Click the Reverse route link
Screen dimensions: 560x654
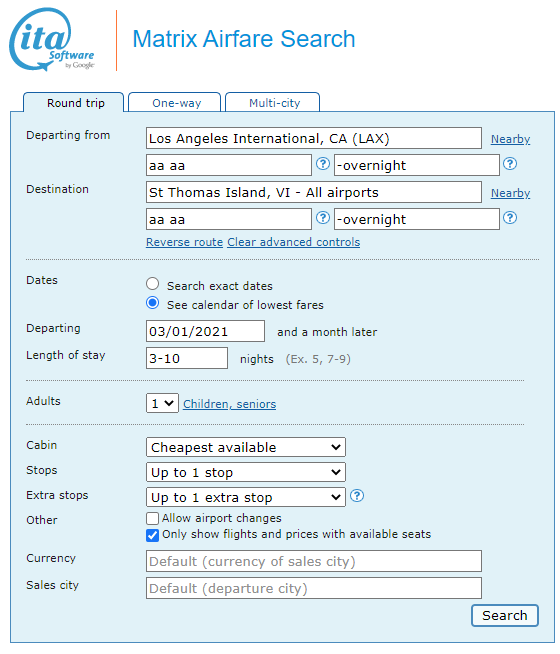coord(184,242)
